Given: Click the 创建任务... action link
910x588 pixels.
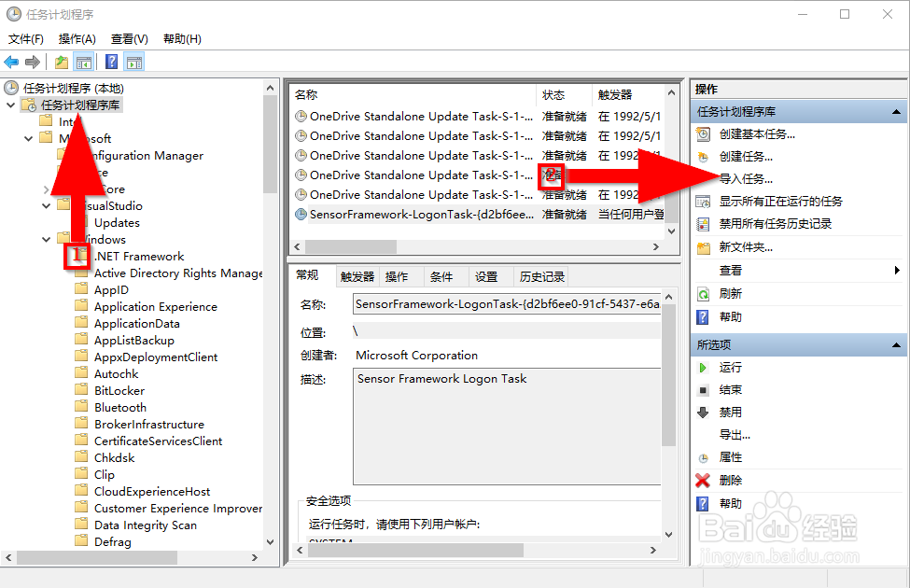Looking at the screenshot, I should click(x=746, y=157).
